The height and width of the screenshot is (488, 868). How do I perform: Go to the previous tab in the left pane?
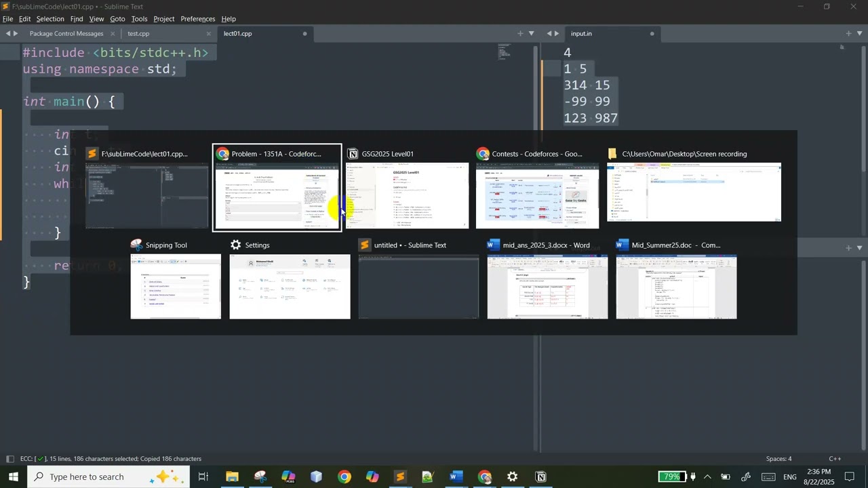pos(8,33)
